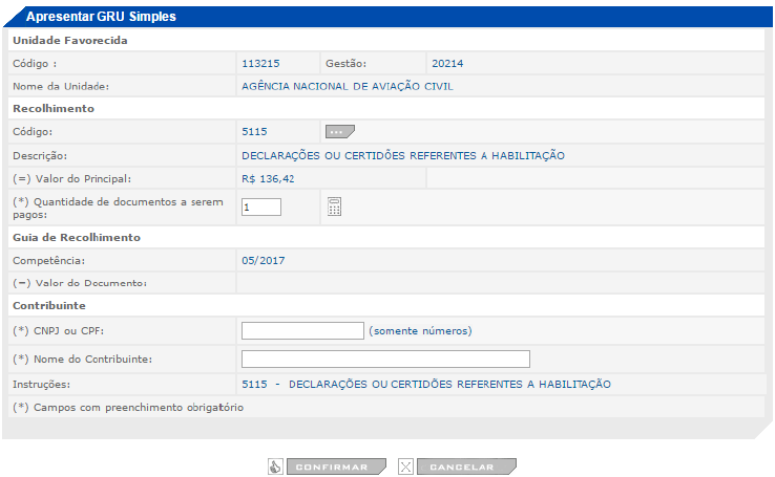
Task: Select the recolhimento code 5115 value
Action: [x=254, y=131]
